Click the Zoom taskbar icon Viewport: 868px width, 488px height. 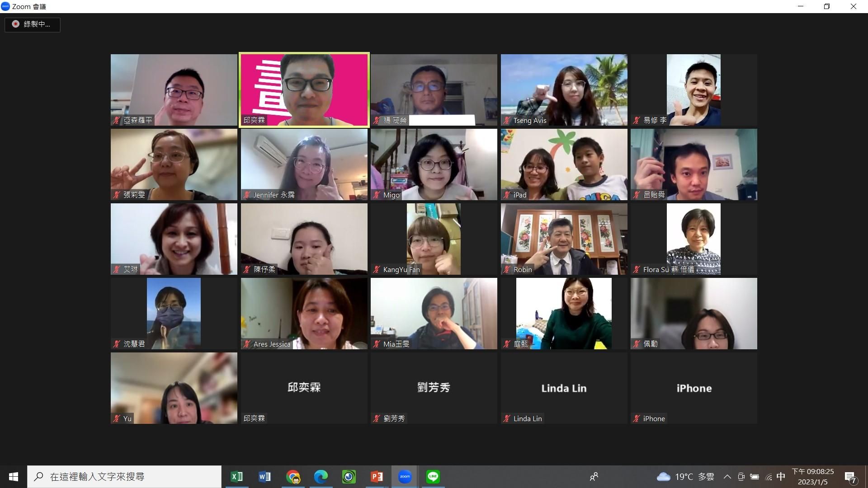click(405, 477)
